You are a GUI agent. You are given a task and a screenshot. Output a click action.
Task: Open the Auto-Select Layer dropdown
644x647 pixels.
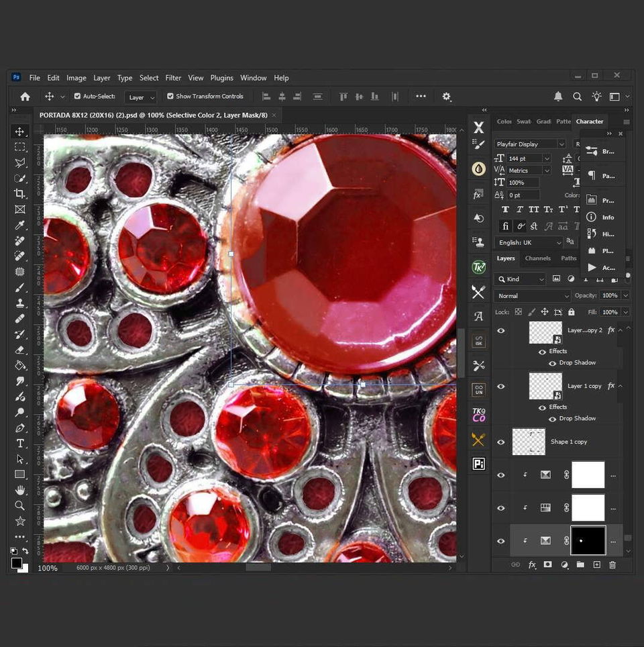pyautogui.click(x=141, y=97)
